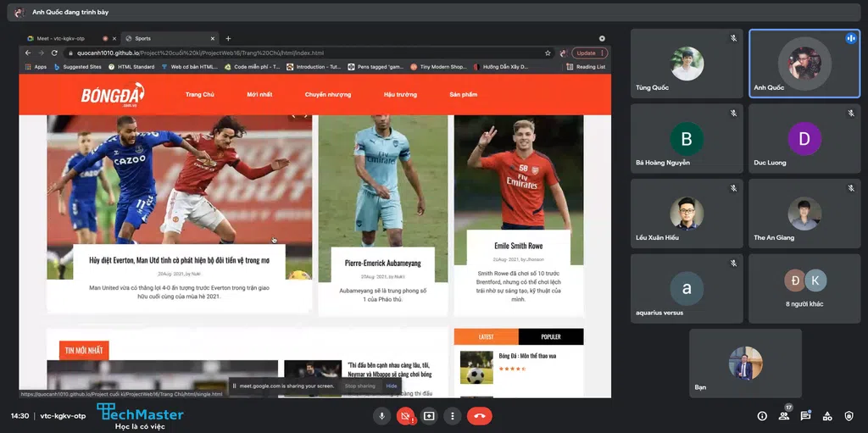Click the Smith Rowe player photo
This screenshot has height=433, width=868.
(519, 173)
